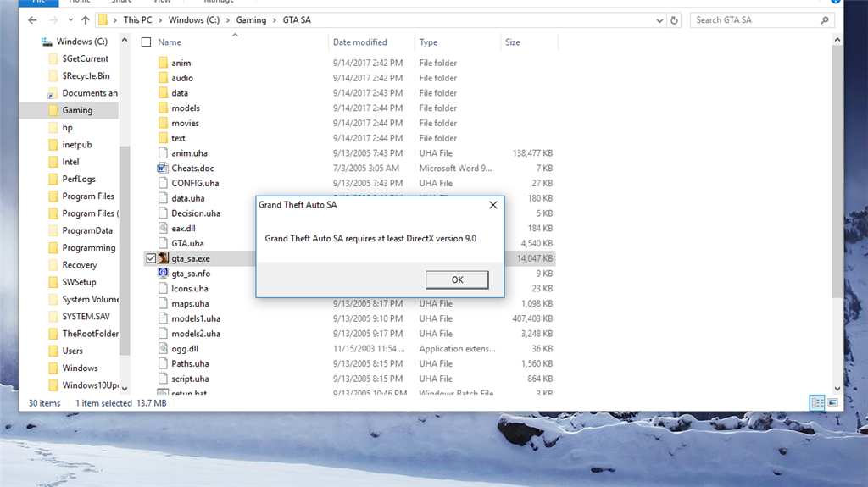Toggle the select-all checkbox in header

(x=146, y=42)
